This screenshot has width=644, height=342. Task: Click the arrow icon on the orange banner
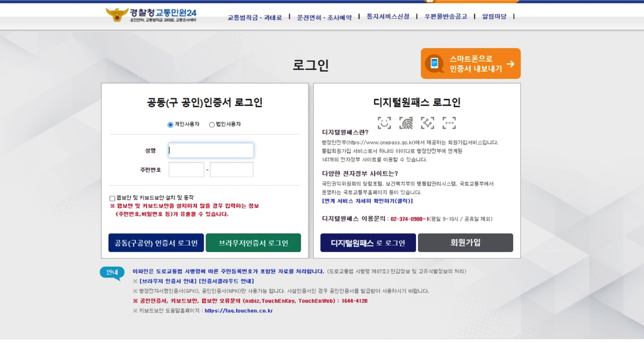click(510, 64)
